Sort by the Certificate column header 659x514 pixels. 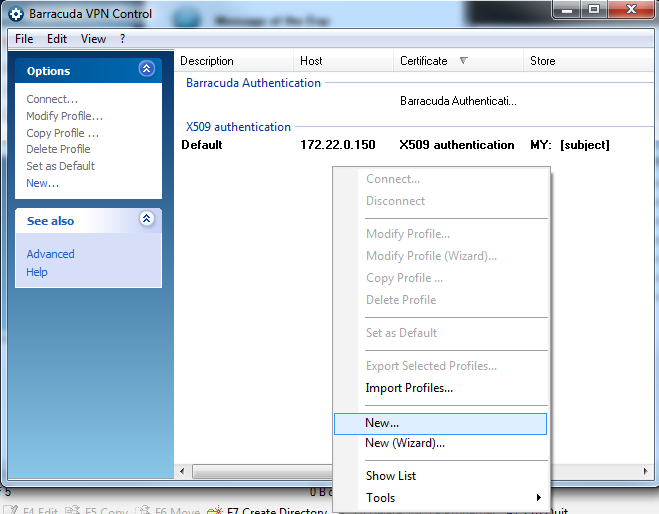[x=459, y=61]
